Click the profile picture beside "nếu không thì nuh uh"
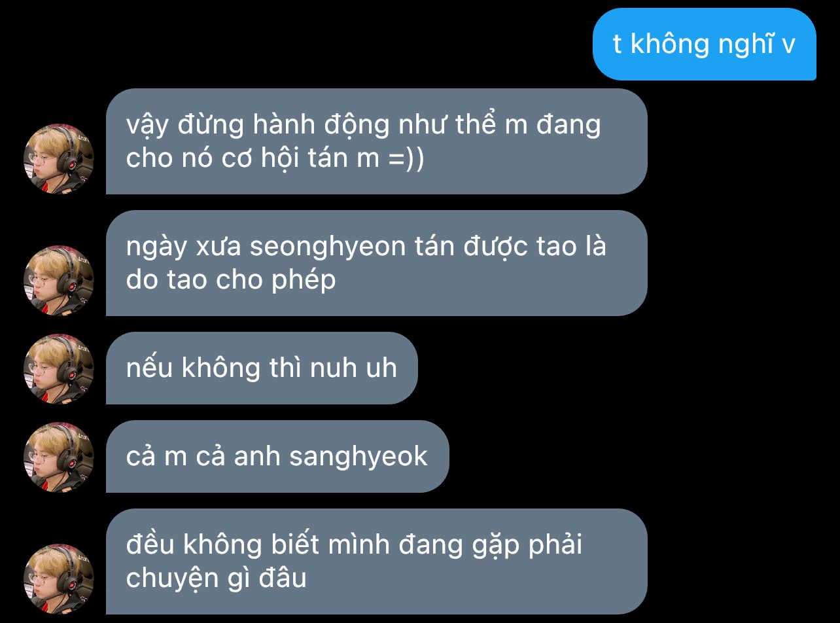 pos(59,369)
